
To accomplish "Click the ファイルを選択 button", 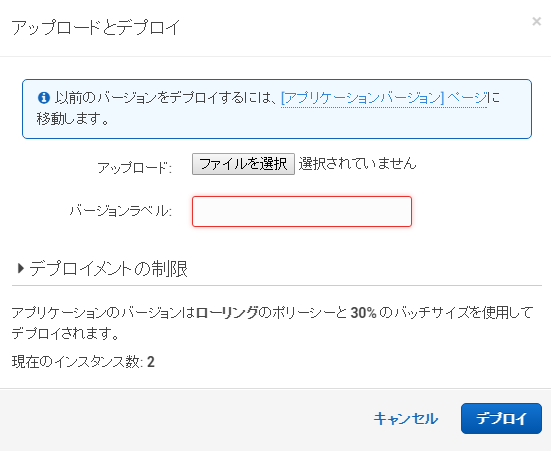I will 243,164.
